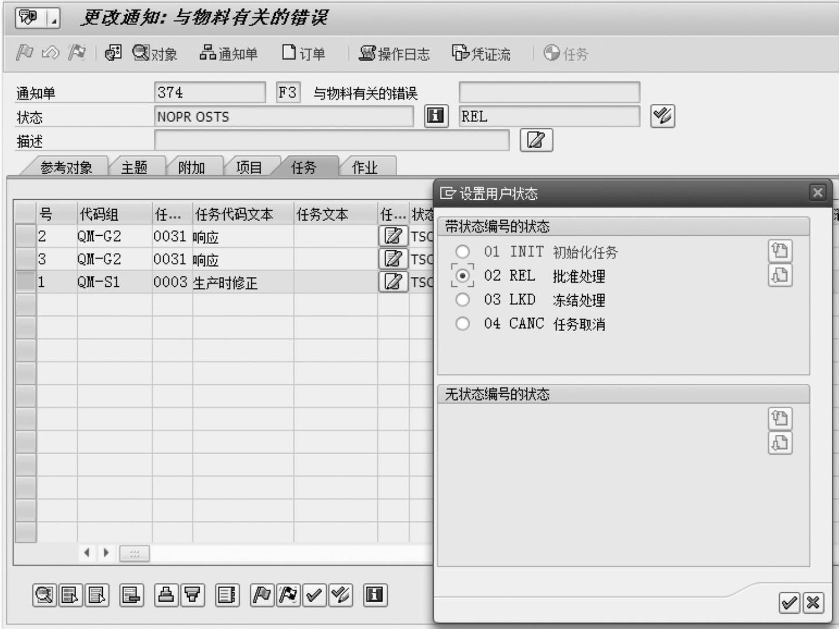Click the 任务代码文本 column header
This screenshot has height=630, width=840.
coord(243,214)
